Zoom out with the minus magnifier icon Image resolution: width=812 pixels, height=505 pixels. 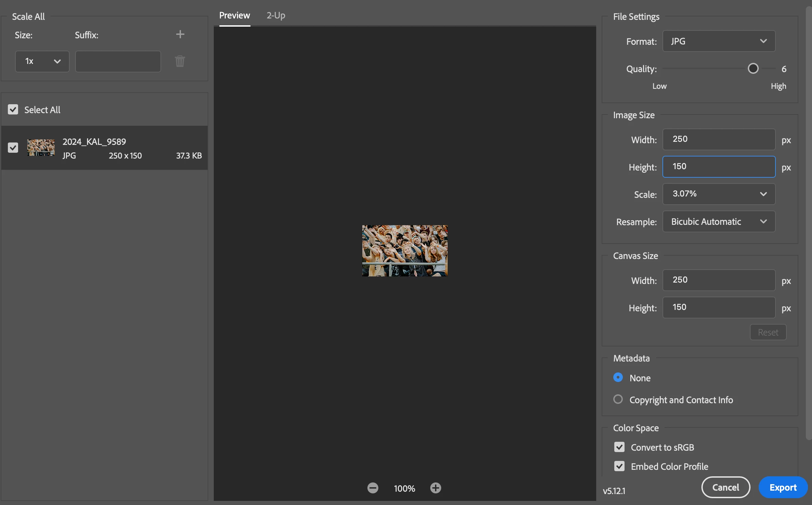click(x=373, y=488)
